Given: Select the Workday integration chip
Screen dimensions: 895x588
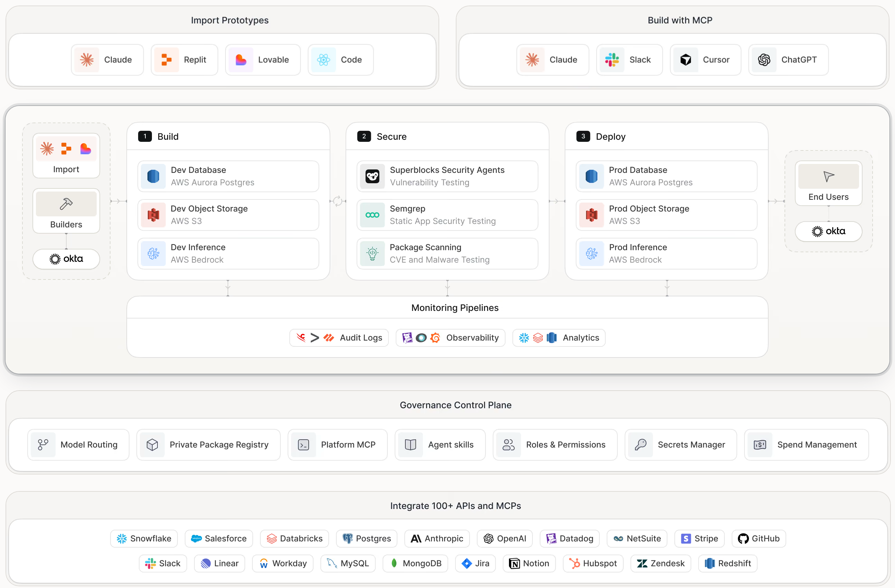Looking at the screenshot, I should click(x=283, y=563).
